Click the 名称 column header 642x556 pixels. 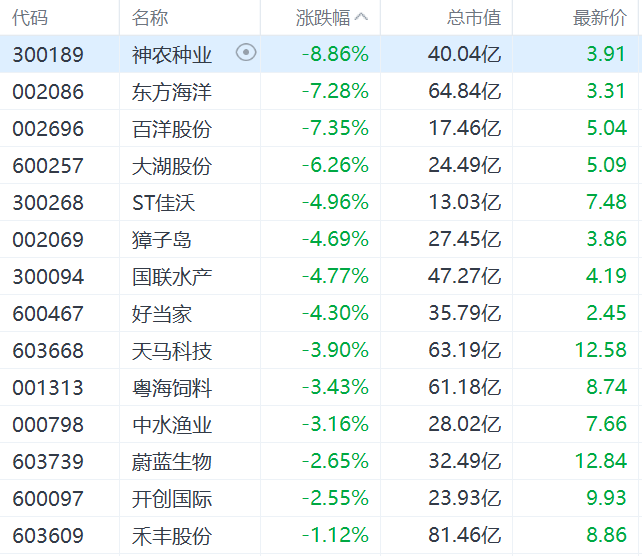pyautogui.click(x=150, y=18)
